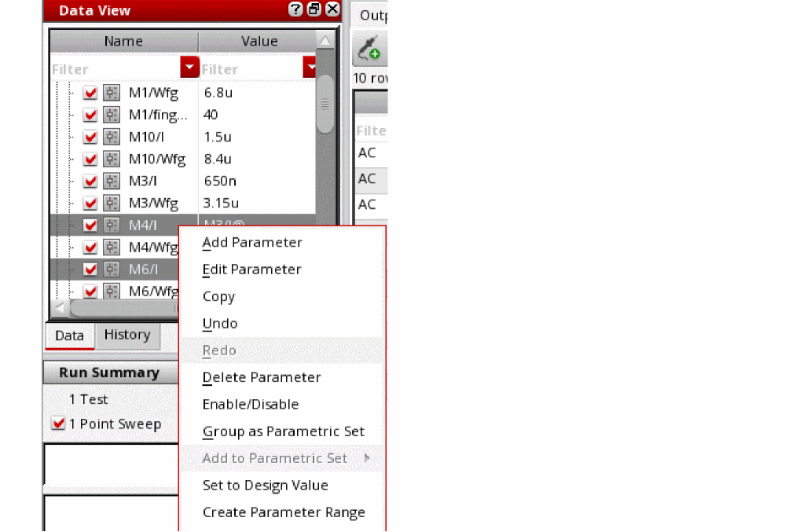The width and height of the screenshot is (796, 532).
Task: Disable the 1 Point Sweep checkbox
Action: (58, 423)
